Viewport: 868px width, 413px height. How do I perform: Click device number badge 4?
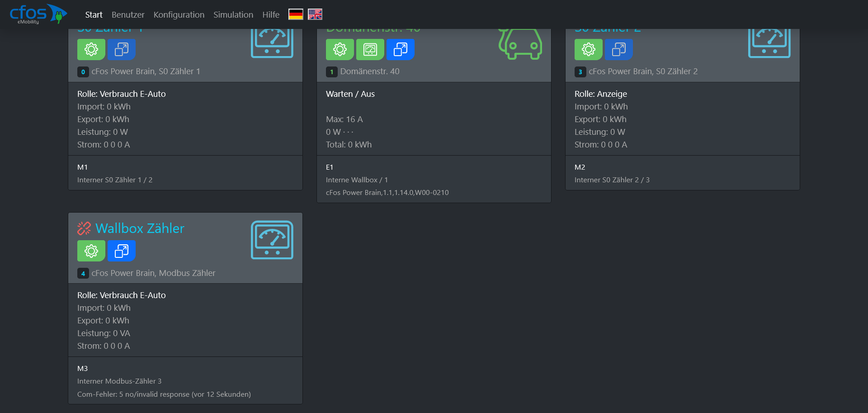[x=83, y=273]
